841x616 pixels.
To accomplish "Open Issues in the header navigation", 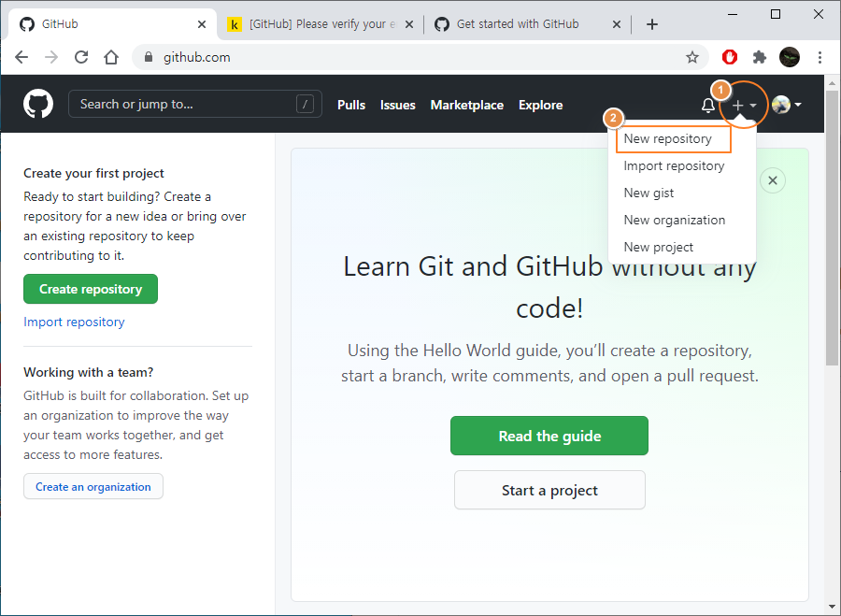I will click(x=397, y=106).
